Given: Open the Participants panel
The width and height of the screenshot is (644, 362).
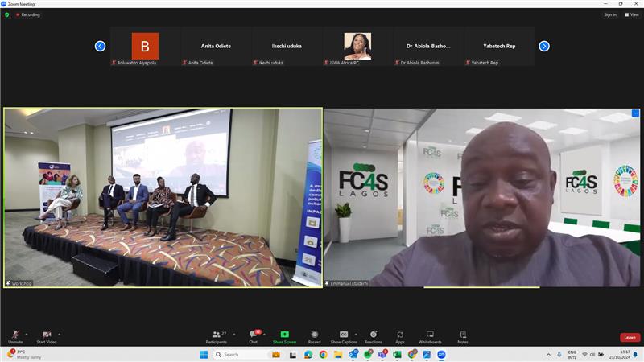Looking at the screenshot, I should (217, 337).
